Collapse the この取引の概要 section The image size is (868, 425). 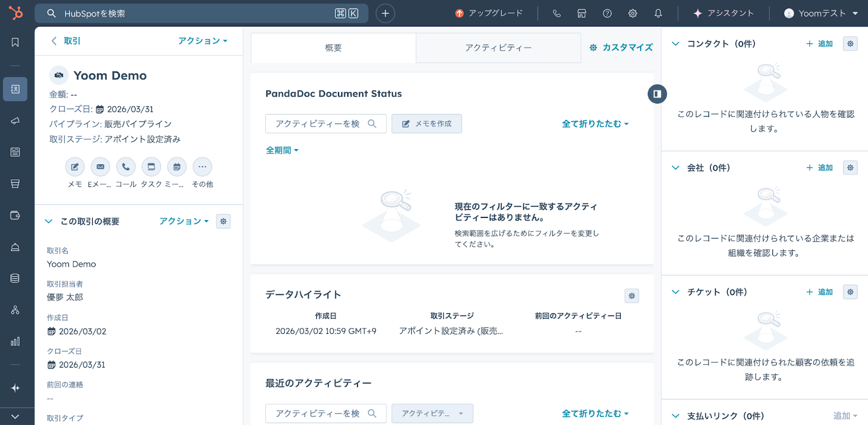[x=49, y=221]
